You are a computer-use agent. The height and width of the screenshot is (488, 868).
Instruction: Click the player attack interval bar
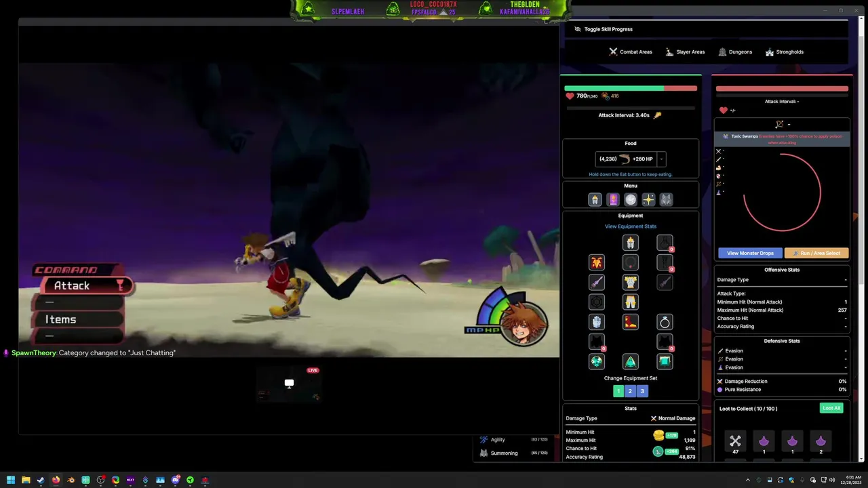click(631, 108)
